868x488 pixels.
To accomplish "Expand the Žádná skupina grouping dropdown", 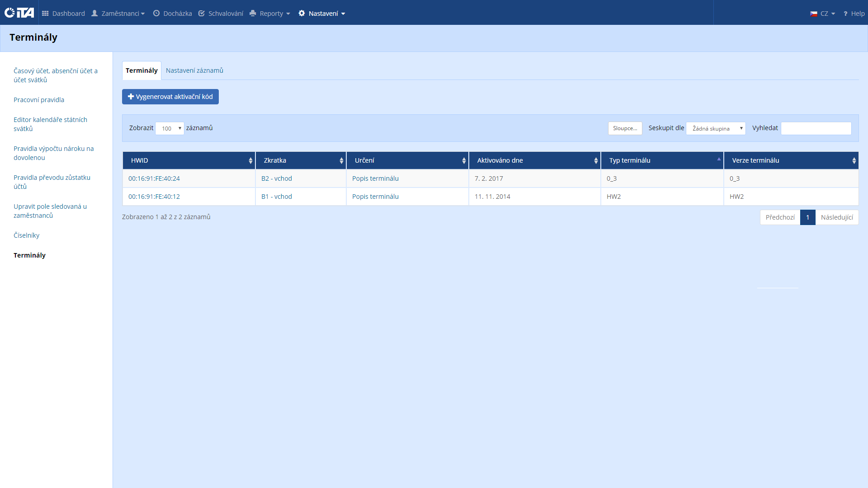I will pos(716,128).
